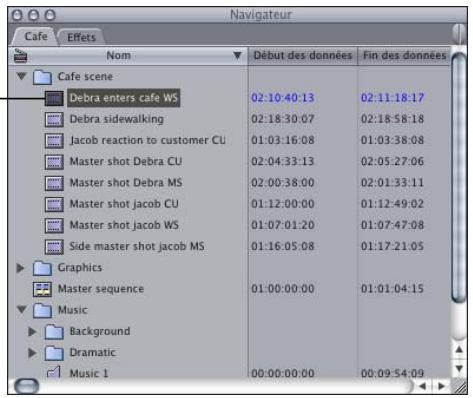
Task: Click start timecode 02:18:30:07
Action: 283,119
